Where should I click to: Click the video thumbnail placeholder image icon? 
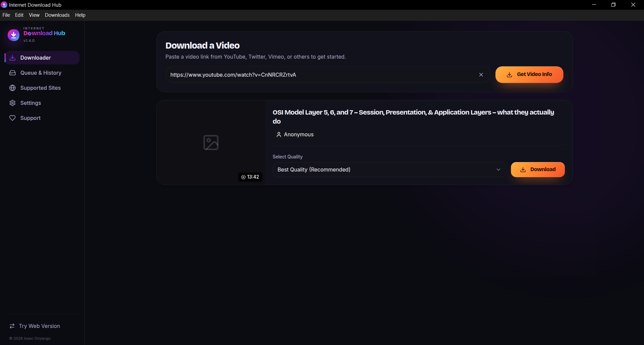coord(211,142)
